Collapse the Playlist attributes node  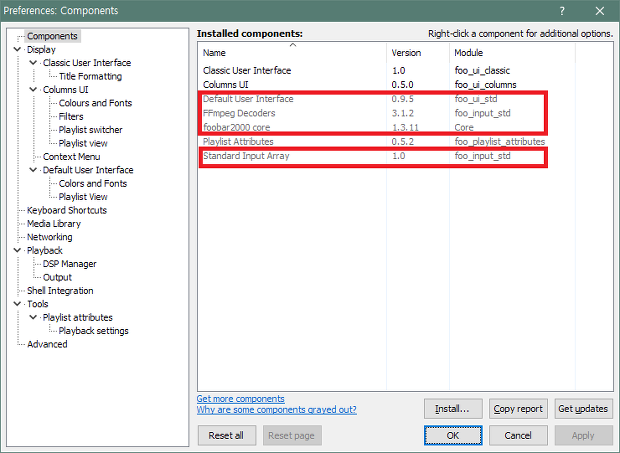[x=33, y=317]
